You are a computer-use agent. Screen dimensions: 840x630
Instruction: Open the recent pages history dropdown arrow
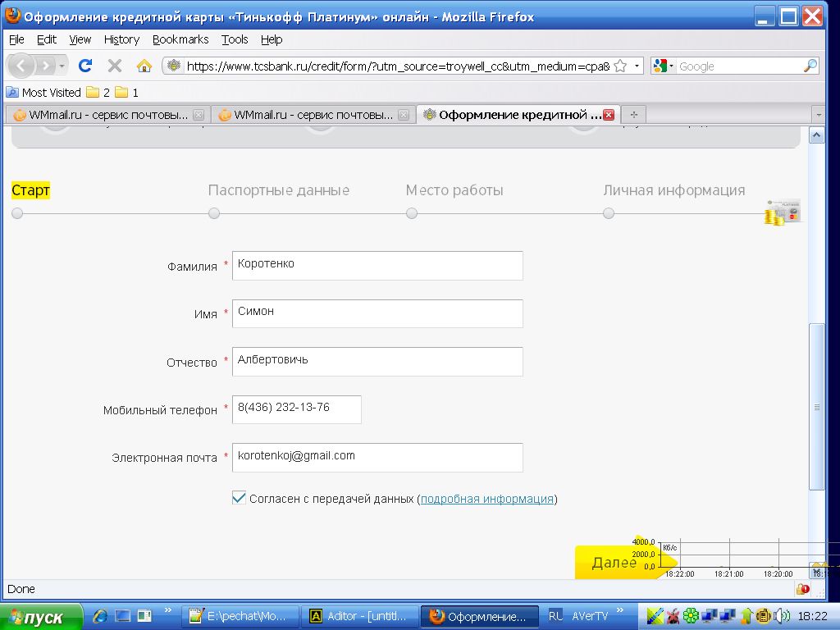pos(62,66)
